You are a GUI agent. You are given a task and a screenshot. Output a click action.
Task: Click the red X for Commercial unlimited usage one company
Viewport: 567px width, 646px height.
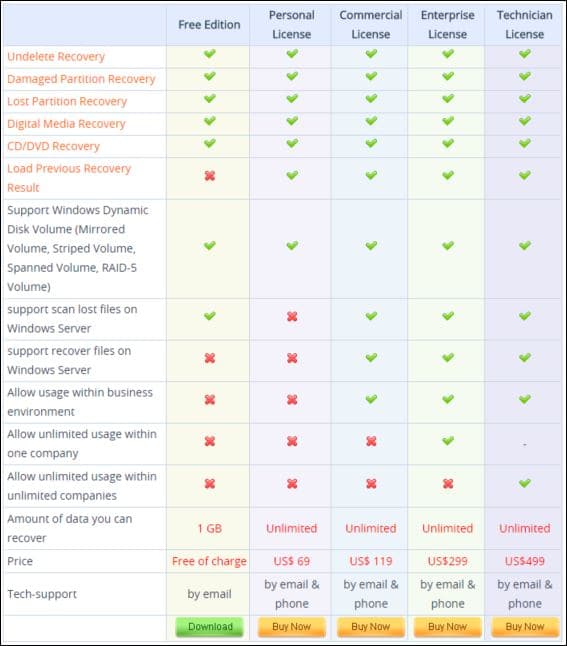(371, 441)
